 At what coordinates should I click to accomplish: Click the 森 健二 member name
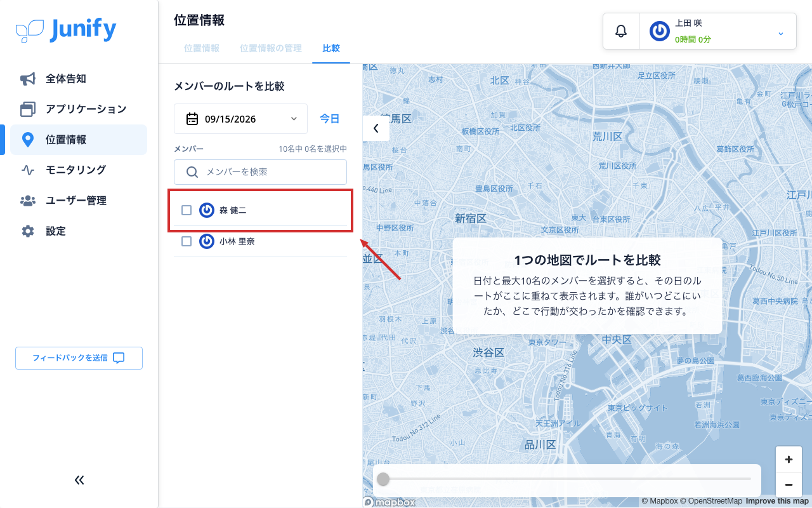click(x=233, y=210)
